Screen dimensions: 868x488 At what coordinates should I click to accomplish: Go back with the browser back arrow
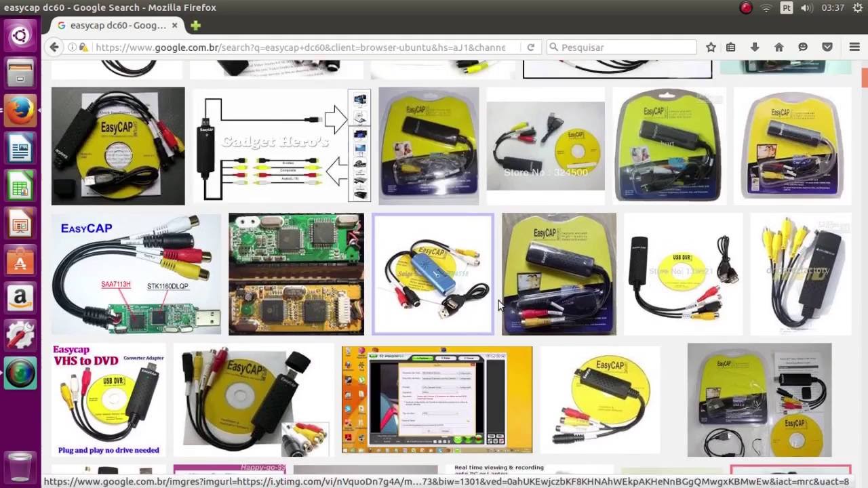point(54,47)
